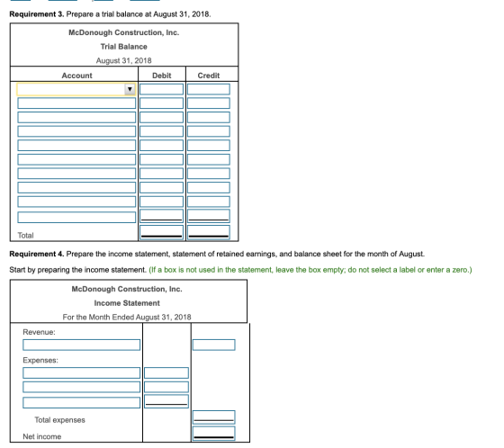Click the Revenue amount field in Income Statement
The height and width of the screenshot is (448, 504).
coord(214,345)
